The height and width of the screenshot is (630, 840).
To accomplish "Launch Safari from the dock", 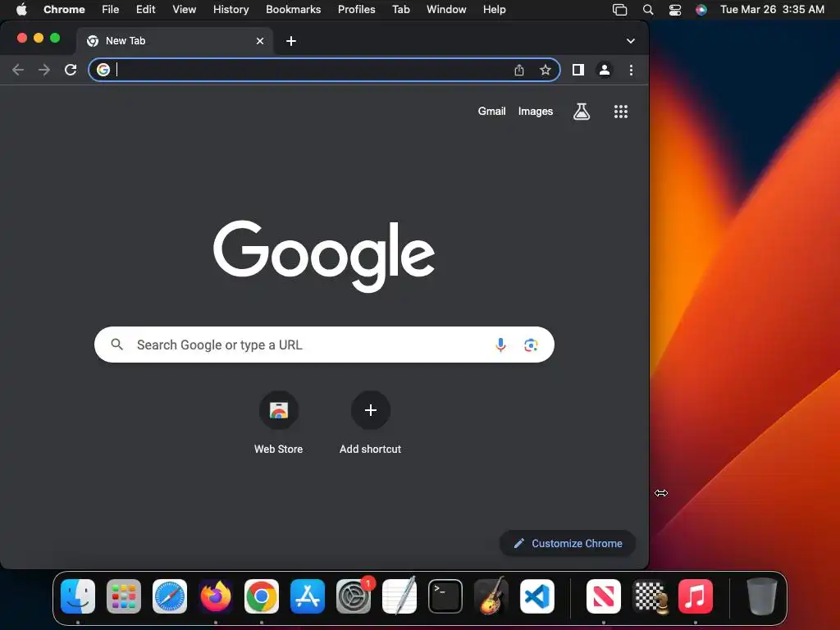I will pos(170,596).
